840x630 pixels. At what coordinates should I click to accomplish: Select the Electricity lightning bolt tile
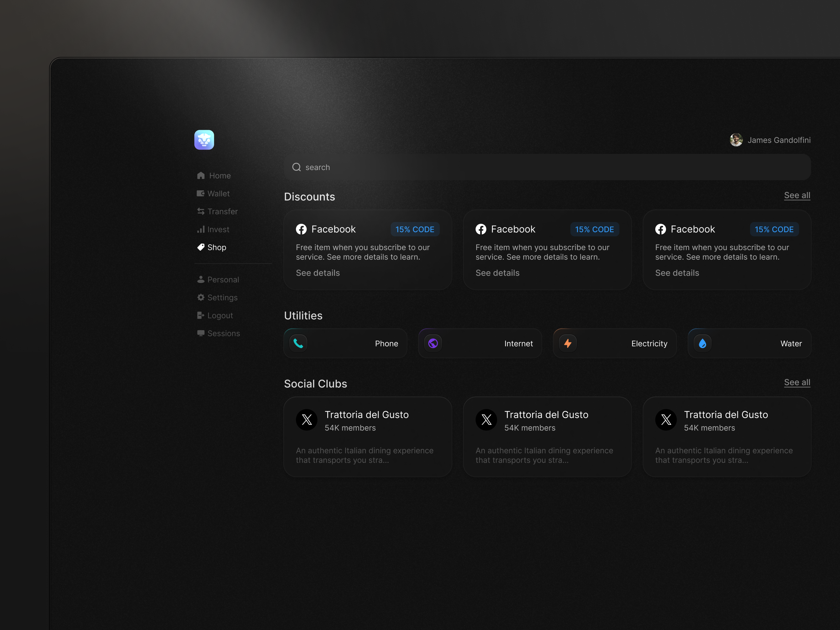point(615,343)
